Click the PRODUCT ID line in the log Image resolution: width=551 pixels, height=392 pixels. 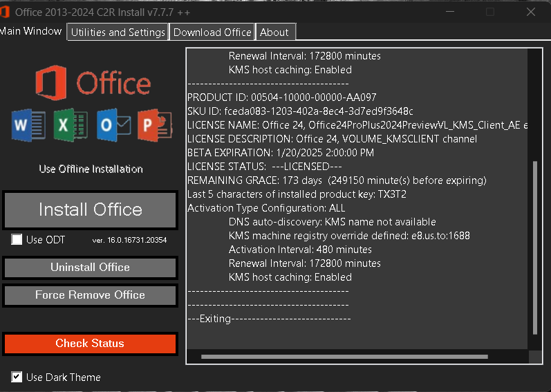point(282,97)
